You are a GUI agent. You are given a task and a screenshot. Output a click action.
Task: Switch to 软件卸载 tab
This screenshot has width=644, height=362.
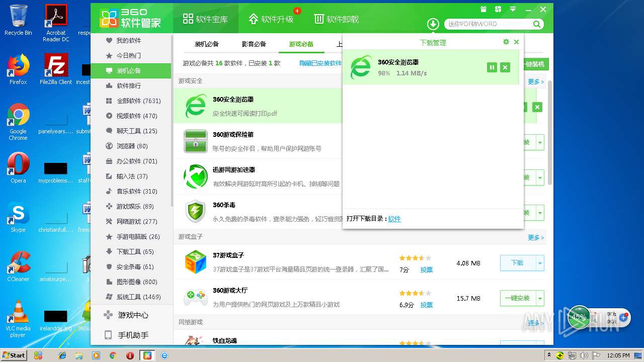coord(337,19)
